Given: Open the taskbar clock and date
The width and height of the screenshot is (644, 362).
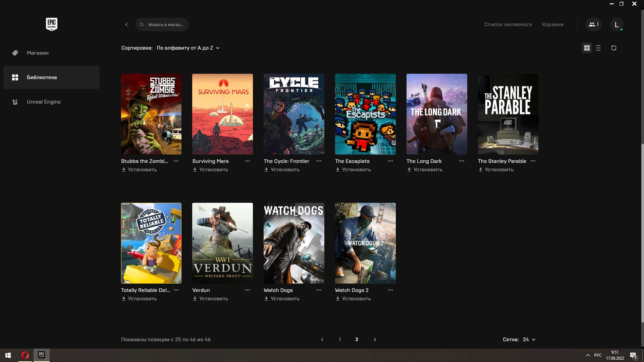Looking at the screenshot, I should click(615, 355).
